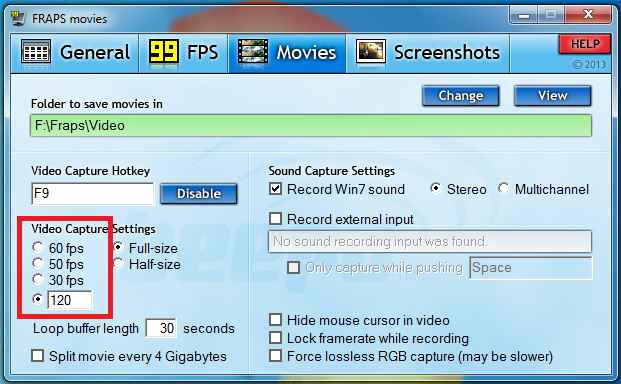Click the sound recording input box
The width and height of the screenshot is (621, 384).
tap(430, 241)
